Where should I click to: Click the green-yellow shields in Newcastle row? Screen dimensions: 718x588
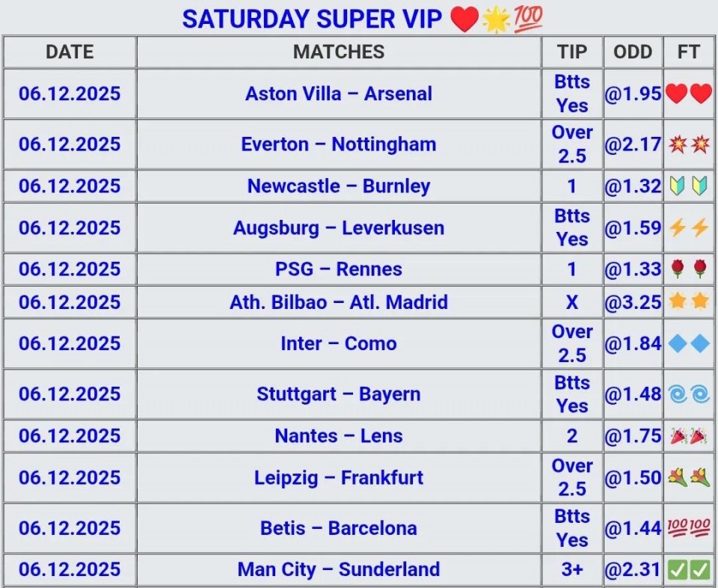pyautogui.click(x=688, y=186)
